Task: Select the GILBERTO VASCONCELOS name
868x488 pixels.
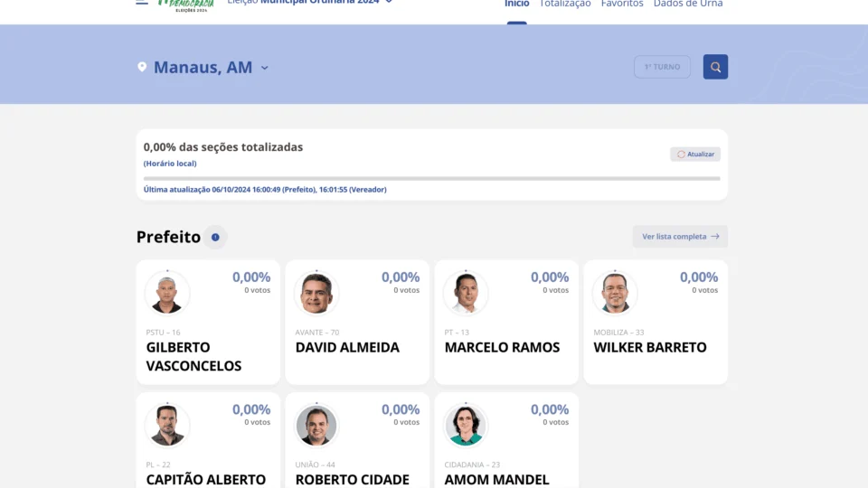Action: coord(193,356)
